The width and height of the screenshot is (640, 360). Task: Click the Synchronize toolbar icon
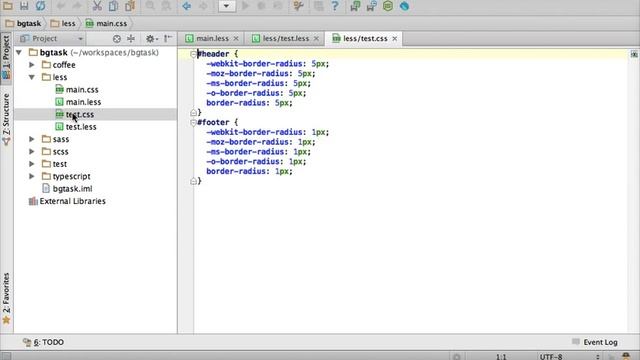click(40, 6)
